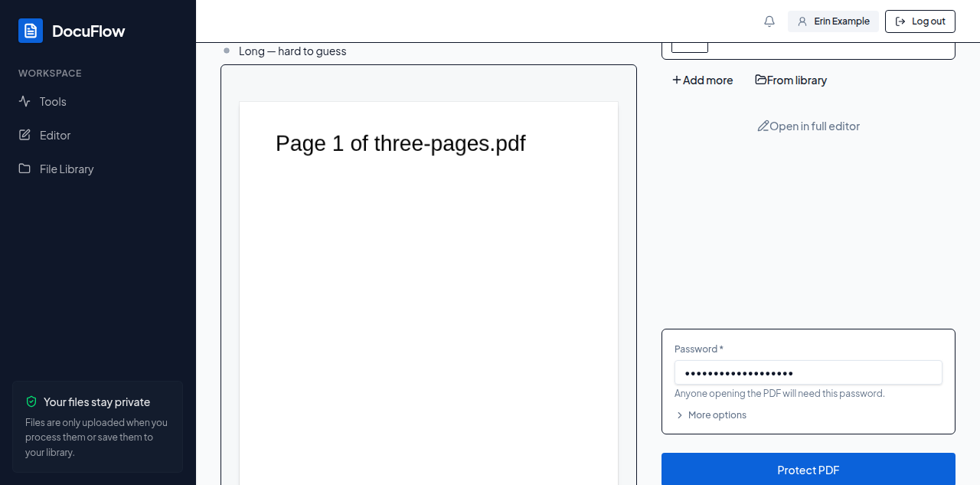The image size is (980, 485).
Task: Expand More options chevron
Action: pos(679,415)
